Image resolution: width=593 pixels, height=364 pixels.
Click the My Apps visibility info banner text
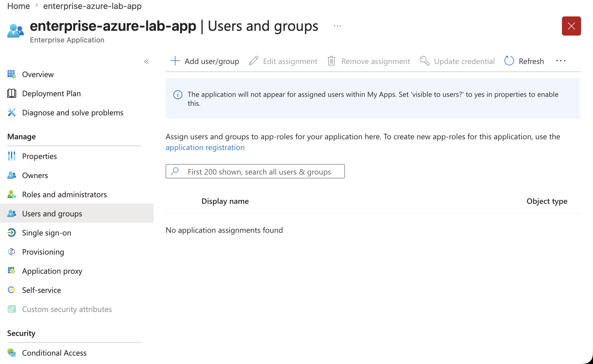[x=373, y=99]
